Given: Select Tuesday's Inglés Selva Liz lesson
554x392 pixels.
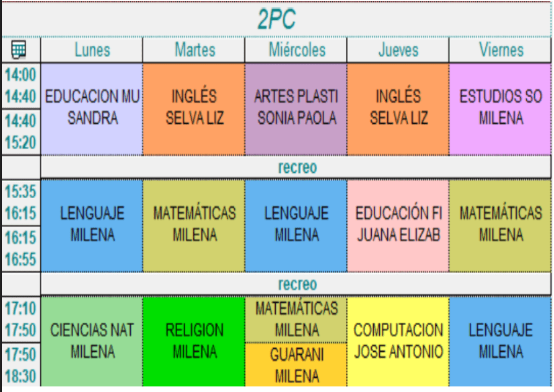Looking at the screenshot, I should point(194,108).
